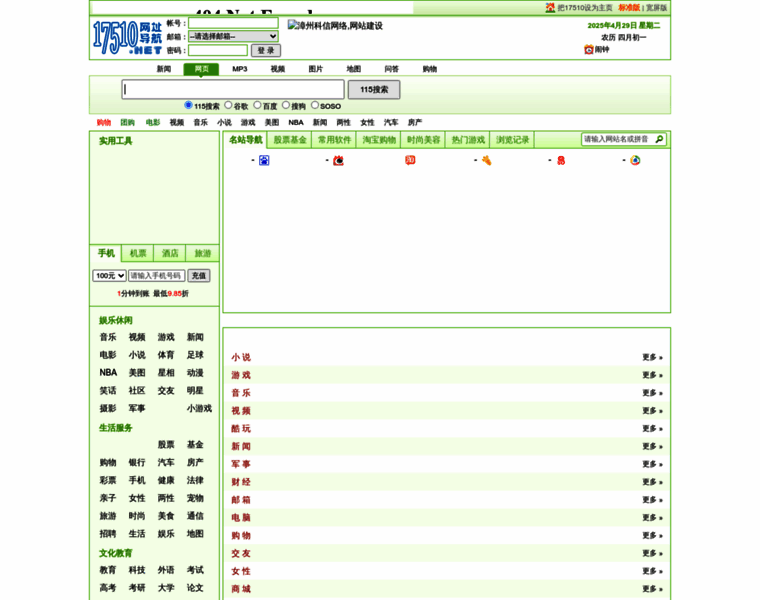This screenshot has width=760, height=600.
Task: Expand 更多 for the 视频 row
Action: (x=652, y=411)
